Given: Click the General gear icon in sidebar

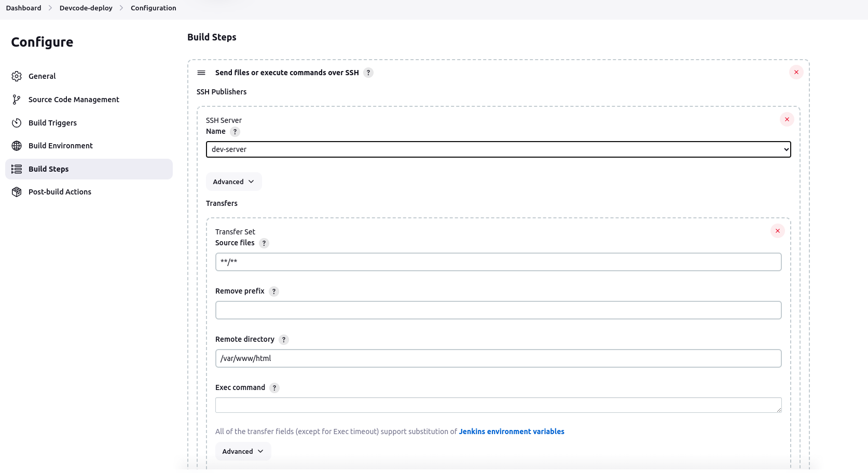Looking at the screenshot, I should pyautogui.click(x=17, y=76).
